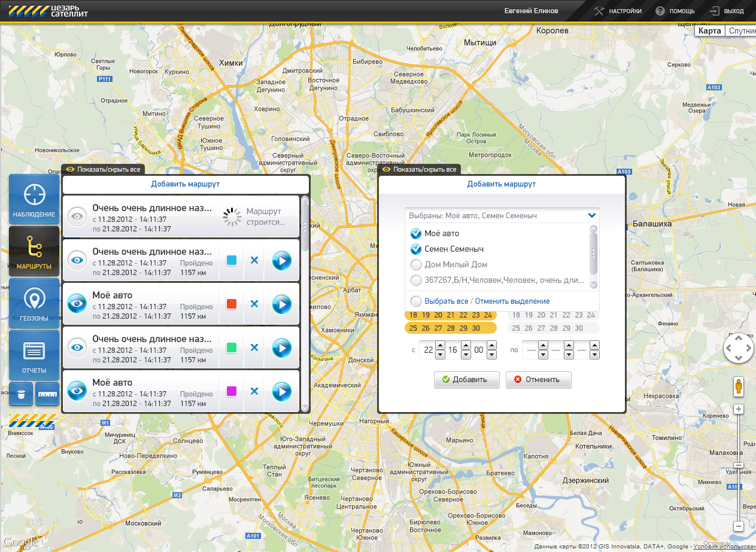Image resolution: width=756 pixels, height=552 pixels.
Task: Switch map to Спутник view
Action: point(741,31)
